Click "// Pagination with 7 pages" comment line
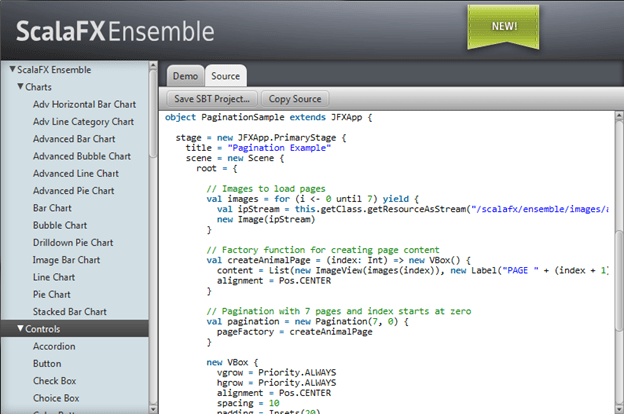624x414 pixels. (x=339, y=311)
